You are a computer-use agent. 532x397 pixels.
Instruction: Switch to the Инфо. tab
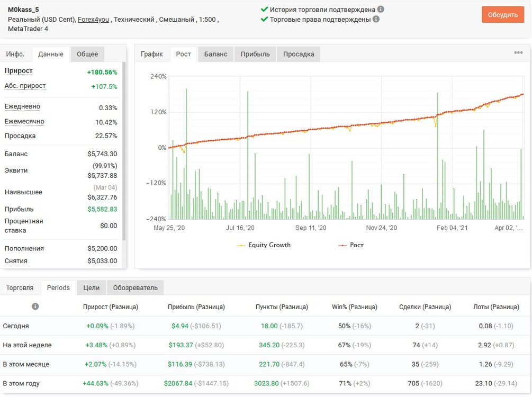(x=15, y=54)
